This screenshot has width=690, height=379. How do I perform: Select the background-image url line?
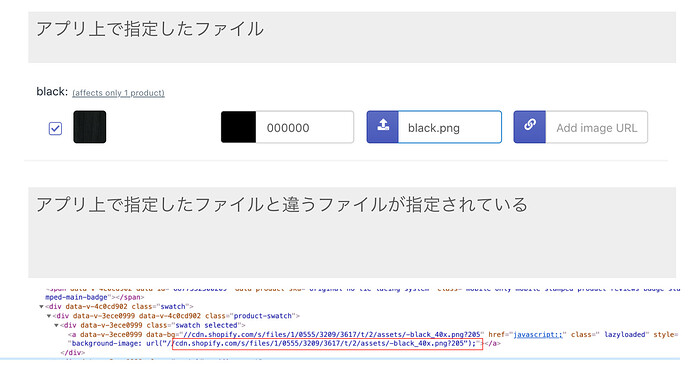coord(284,343)
